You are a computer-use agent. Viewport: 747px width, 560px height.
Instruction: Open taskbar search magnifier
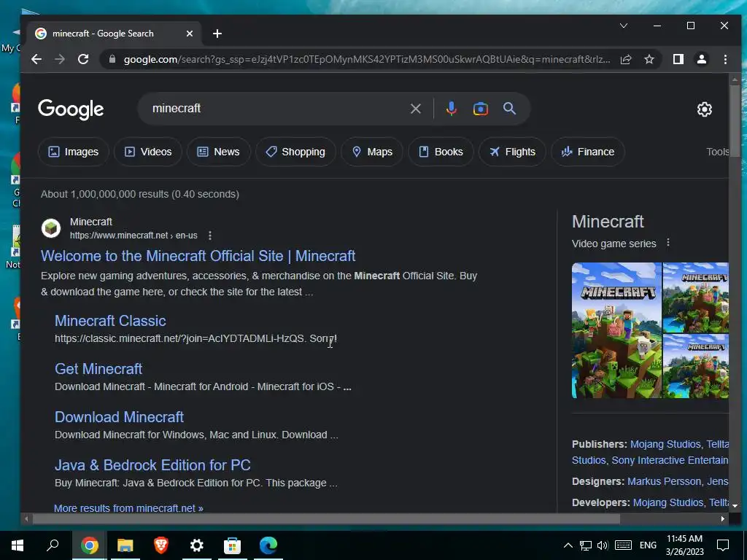pyautogui.click(x=53, y=545)
